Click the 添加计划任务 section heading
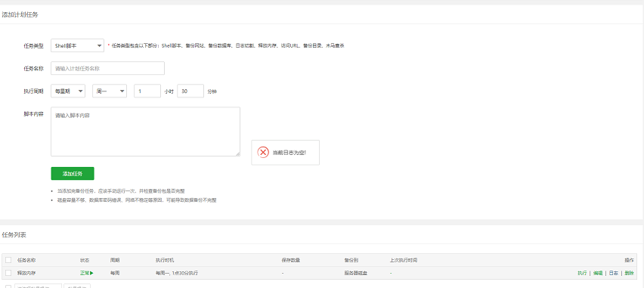The height and width of the screenshot is (288, 644). tap(20, 15)
